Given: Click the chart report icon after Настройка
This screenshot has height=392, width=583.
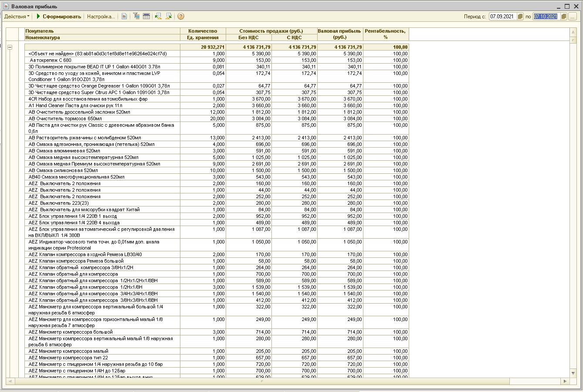Looking at the screenshot, I should 124,17.
